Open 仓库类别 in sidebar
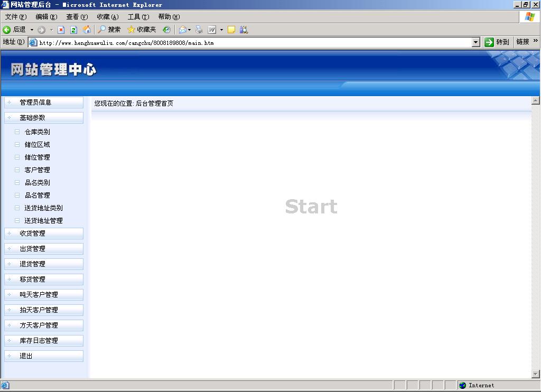The width and height of the screenshot is (541, 392). 38,132
